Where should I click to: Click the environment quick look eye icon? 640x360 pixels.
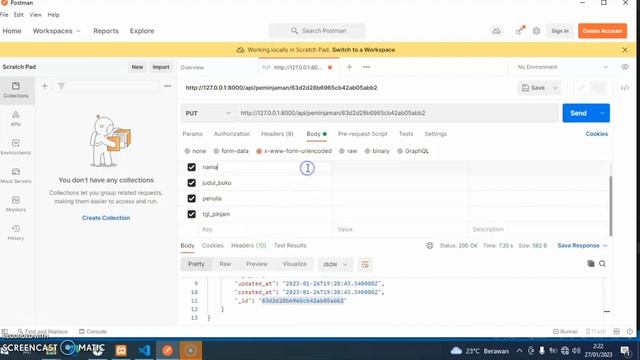(625, 67)
